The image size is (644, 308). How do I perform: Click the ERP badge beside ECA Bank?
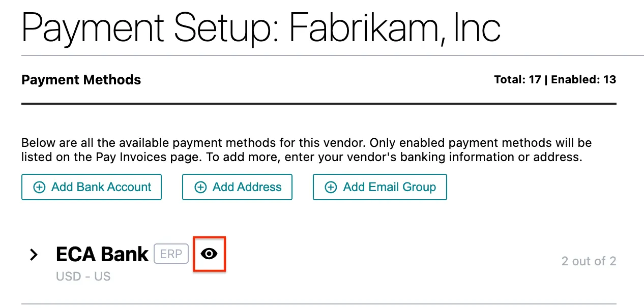171,254
